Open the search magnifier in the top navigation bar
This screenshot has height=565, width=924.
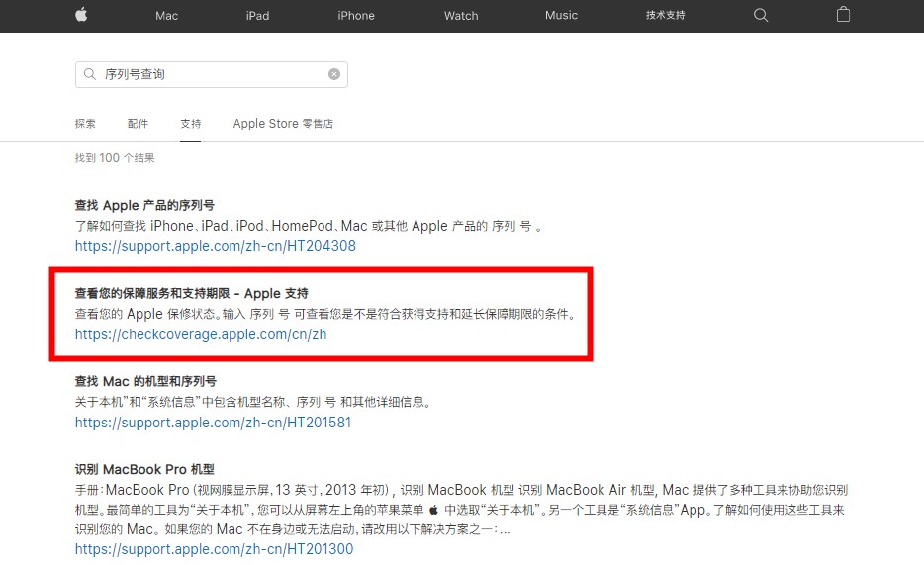coord(761,15)
